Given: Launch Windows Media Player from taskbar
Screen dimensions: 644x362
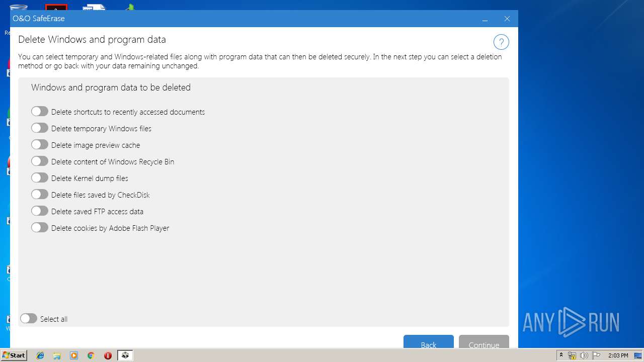Looking at the screenshot, I should 74,355.
